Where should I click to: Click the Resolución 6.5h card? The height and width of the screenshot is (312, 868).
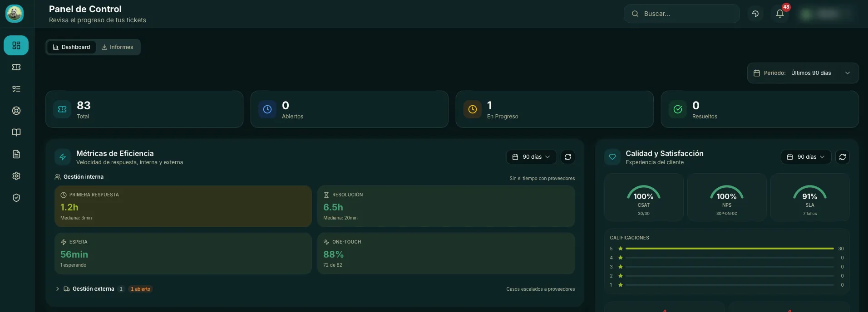[446, 206]
